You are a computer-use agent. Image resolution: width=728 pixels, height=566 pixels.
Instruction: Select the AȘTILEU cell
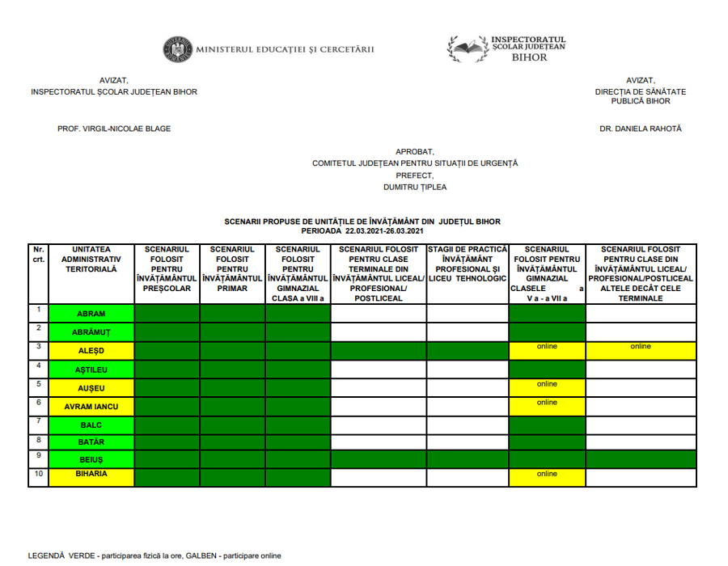91,370
